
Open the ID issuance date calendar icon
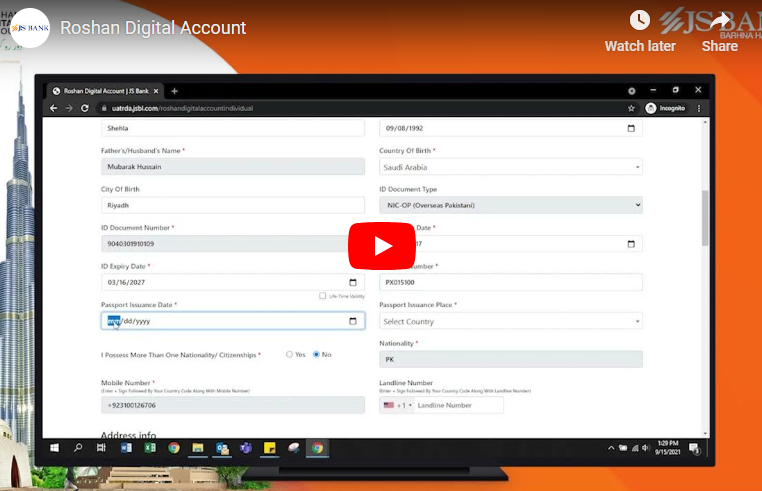(631, 244)
